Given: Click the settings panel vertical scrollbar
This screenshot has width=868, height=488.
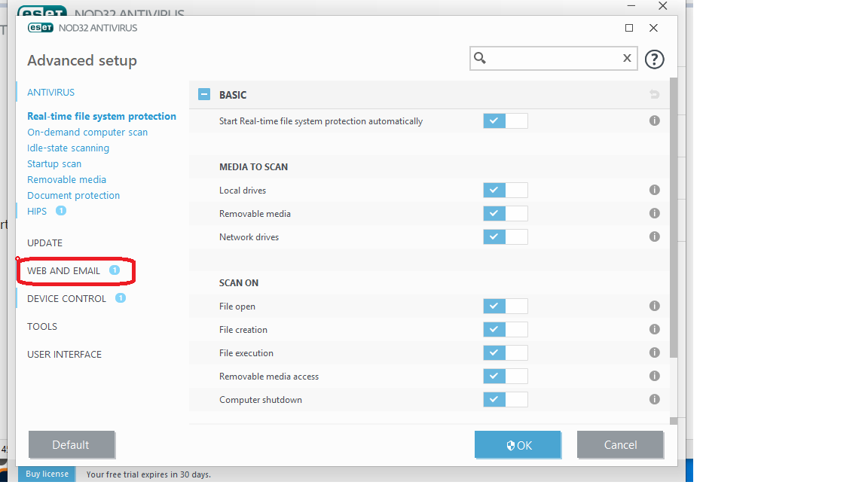Looking at the screenshot, I should tap(673, 226).
